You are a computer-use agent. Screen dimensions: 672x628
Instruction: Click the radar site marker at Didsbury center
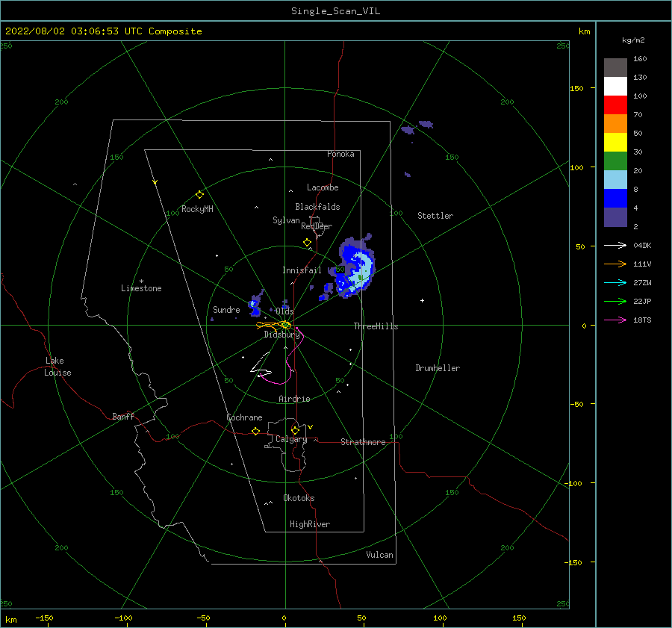pyautogui.click(x=285, y=325)
